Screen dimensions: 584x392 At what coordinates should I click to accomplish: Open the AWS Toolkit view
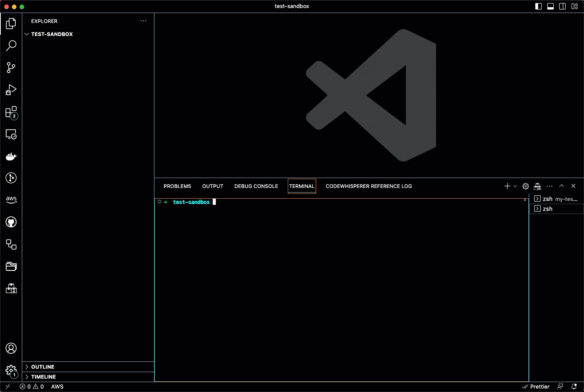11,200
